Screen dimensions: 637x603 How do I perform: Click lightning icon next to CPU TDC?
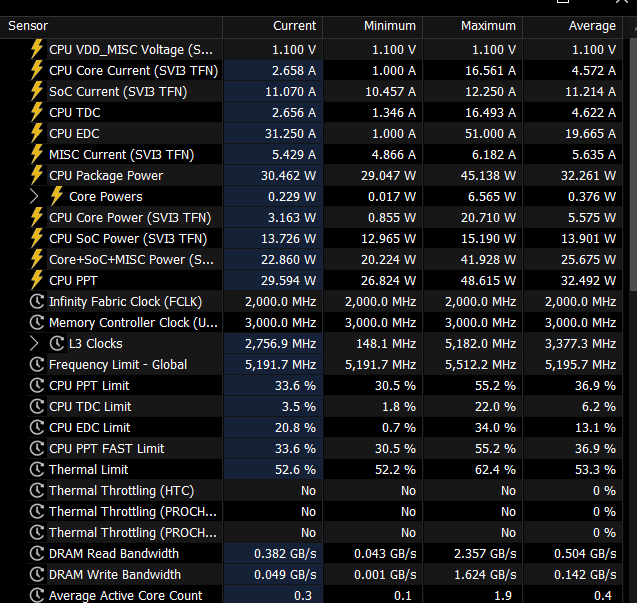pyautogui.click(x=37, y=112)
